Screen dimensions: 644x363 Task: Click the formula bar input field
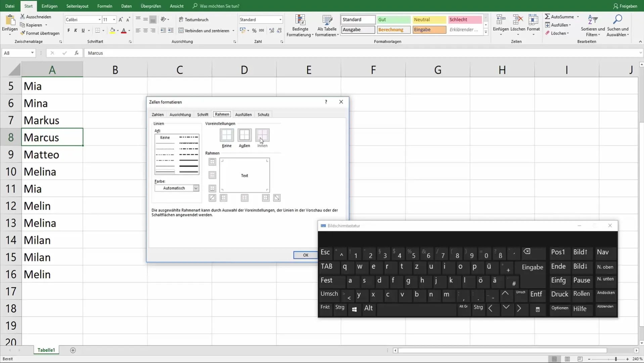click(x=363, y=53)
